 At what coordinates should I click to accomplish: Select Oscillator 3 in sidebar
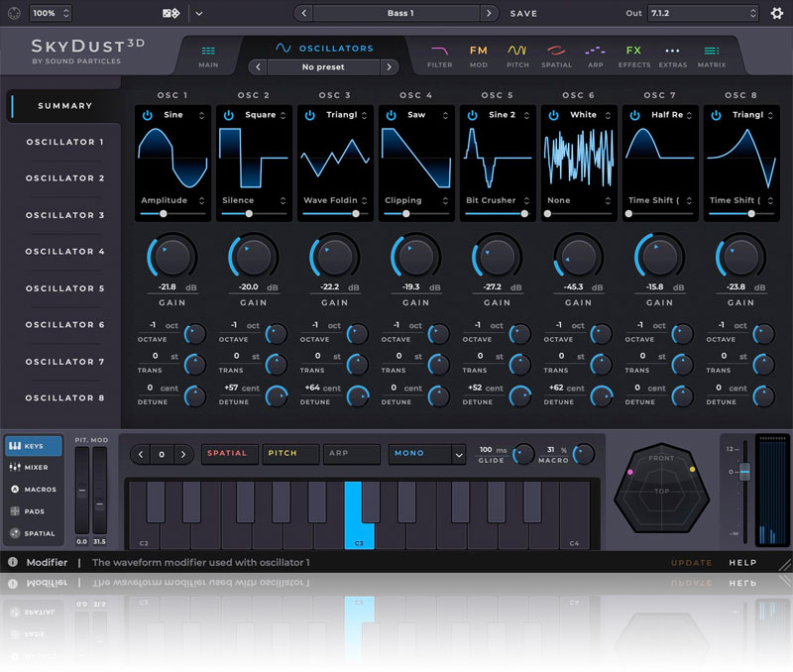point(65,215)
